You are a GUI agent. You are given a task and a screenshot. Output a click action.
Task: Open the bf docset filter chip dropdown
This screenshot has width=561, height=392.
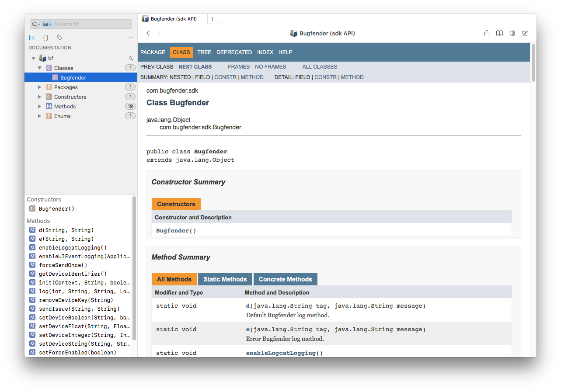(47, 24)
